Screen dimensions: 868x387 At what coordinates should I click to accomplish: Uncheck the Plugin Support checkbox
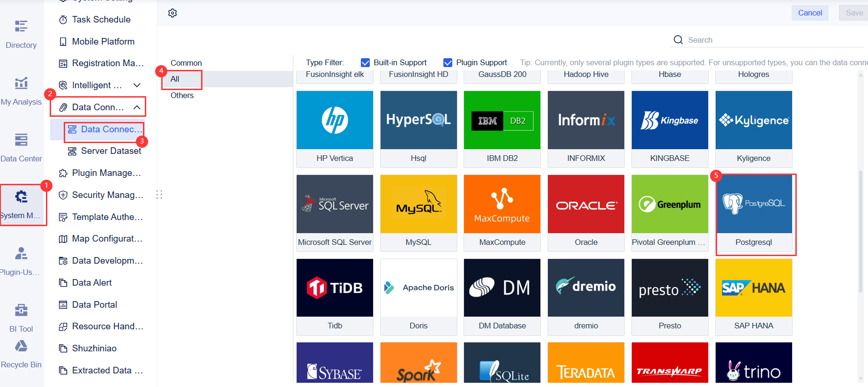448,63
